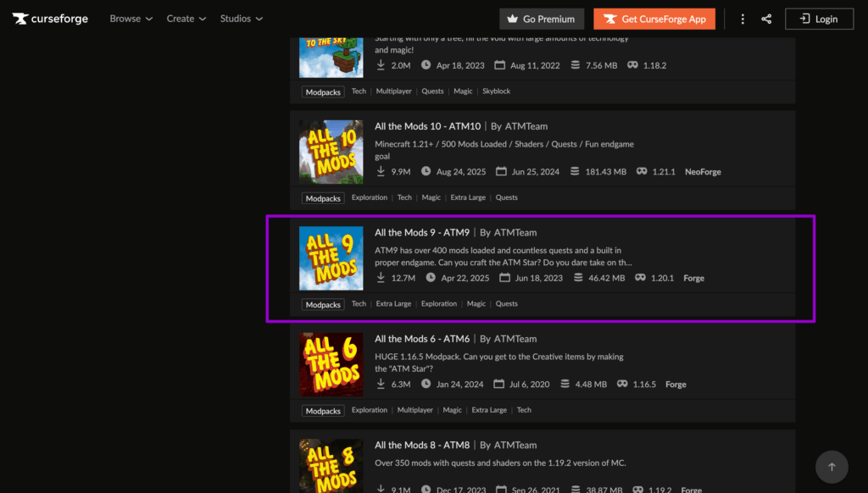The width and height of the screenshot is (868, 493).
Task: Click Tech tag on ATM6 card
Action: pyautogui.click(x=524, y=410)
